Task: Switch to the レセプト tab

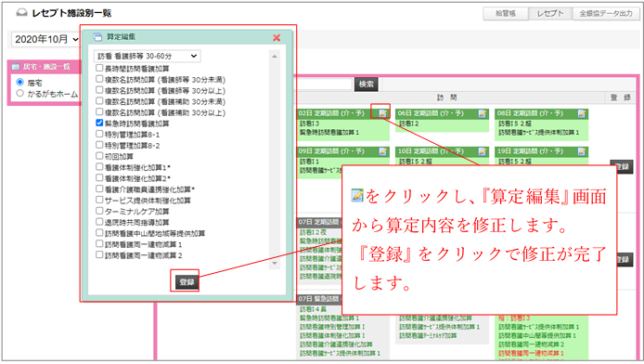Action: [x=550, y=14]
